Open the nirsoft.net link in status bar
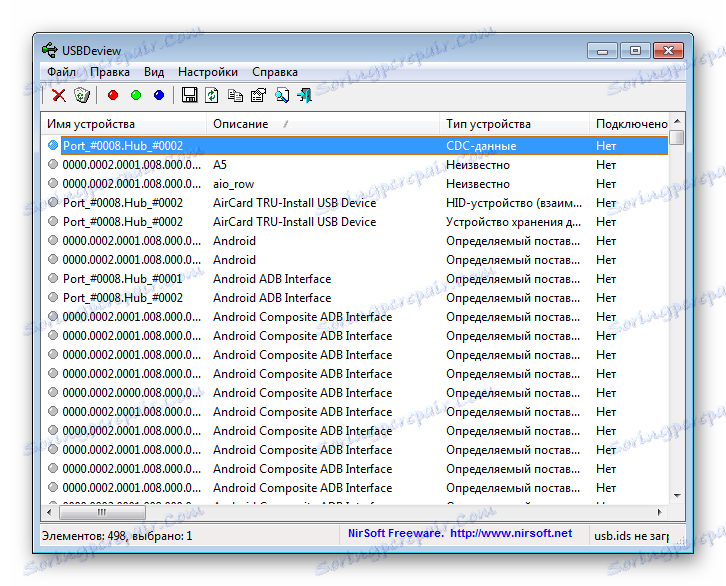This screenshot has height=586, width=726. [511, 533]
